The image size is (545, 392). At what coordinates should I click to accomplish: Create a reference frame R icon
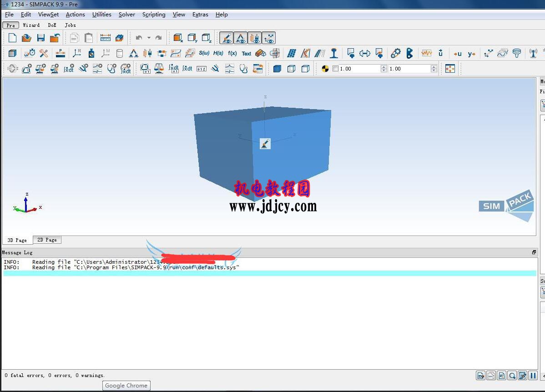(77, 53)
